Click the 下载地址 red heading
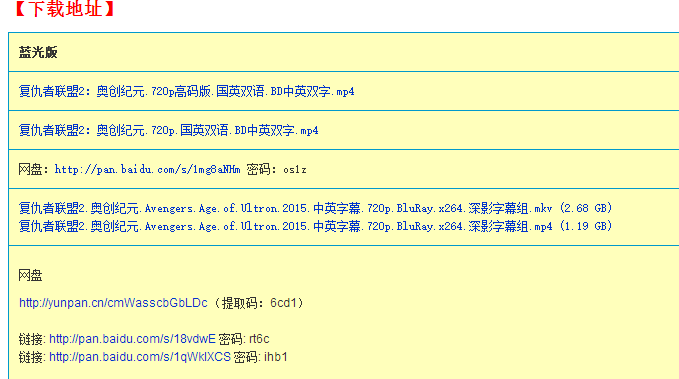Screen dimensions: 679x379 [x=65, y=9]
